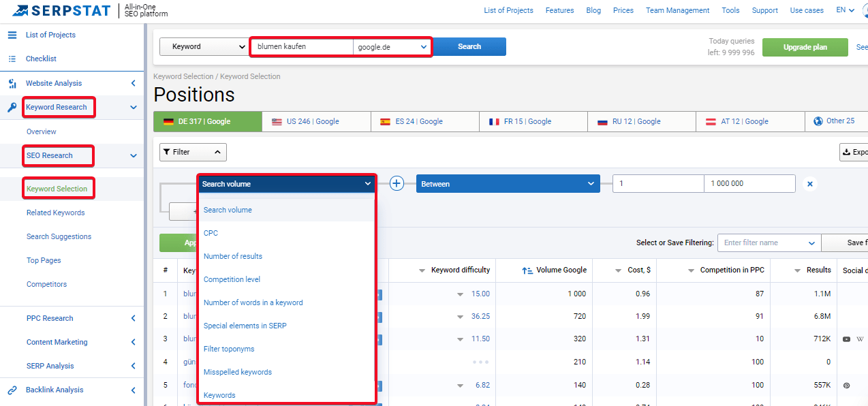The height and width of the screenshot is (406, 868).
Task: Open the google.de search engine dropdown
Action: pos(392,47)
